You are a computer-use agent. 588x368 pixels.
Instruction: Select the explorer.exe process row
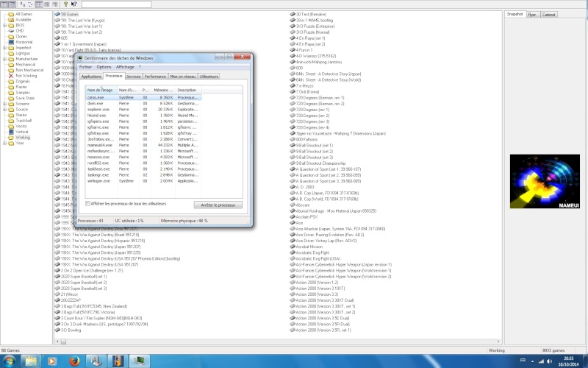point(143,109)
